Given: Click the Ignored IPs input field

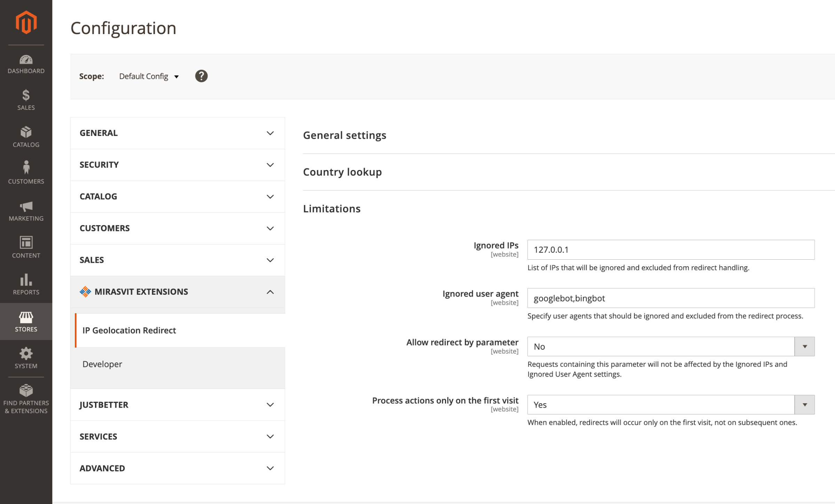Looking at the screenshot, I should coord(671,250).
